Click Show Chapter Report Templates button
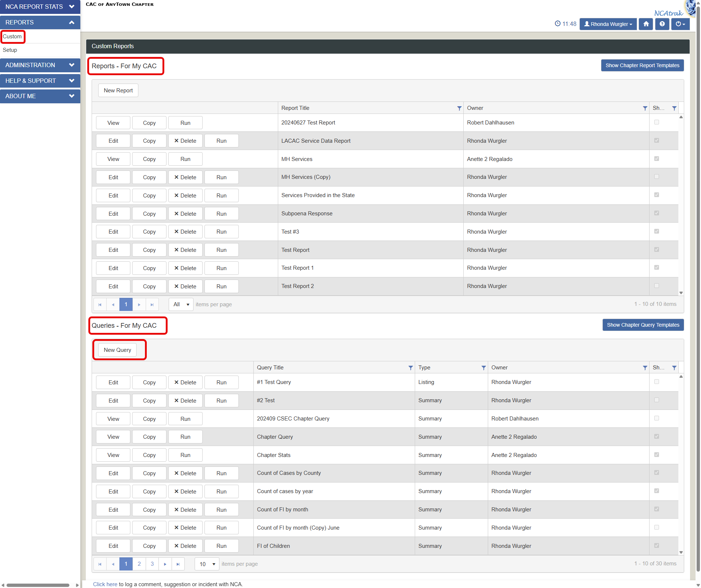701x588 pixels. click(642, 65)
